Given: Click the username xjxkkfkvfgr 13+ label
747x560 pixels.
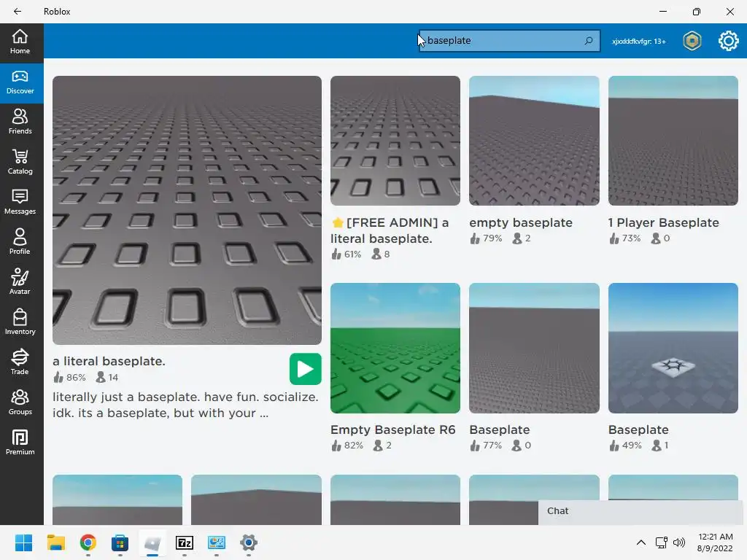Looking at the screenshot, I should (x=639, y=42).
